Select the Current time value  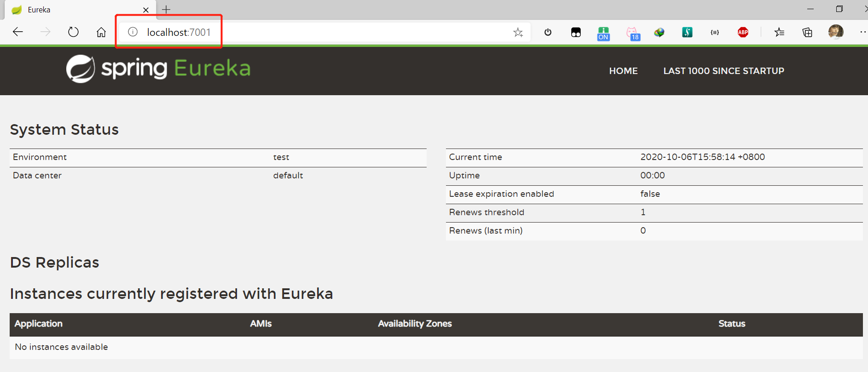tap(702, 157)
